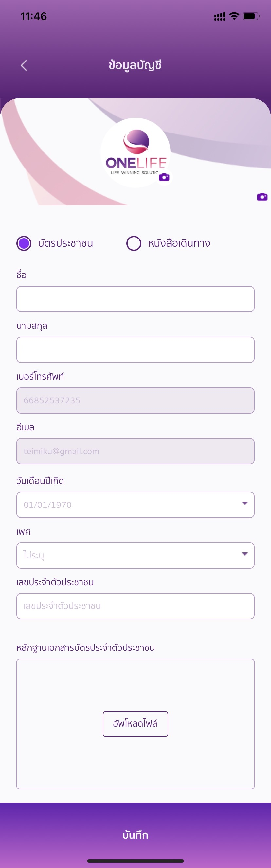Tap the cover image camera icon
This screenshot has height=868, width=271.
[262, 197]
